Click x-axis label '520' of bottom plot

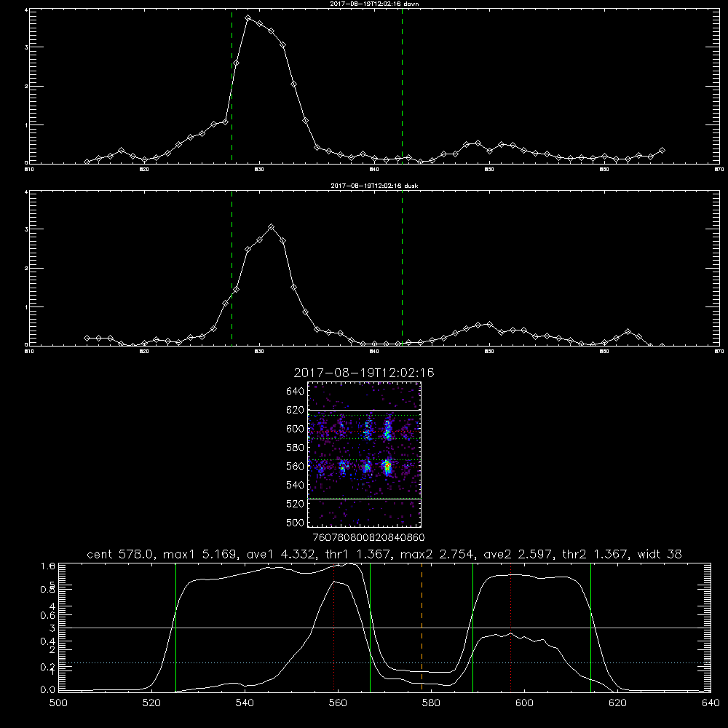point(151,703)
